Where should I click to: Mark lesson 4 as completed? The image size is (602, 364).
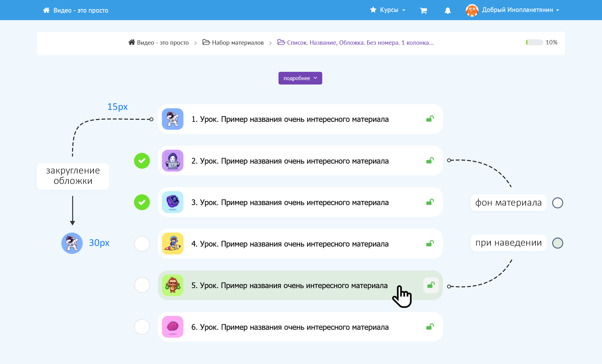click(142, 244)
